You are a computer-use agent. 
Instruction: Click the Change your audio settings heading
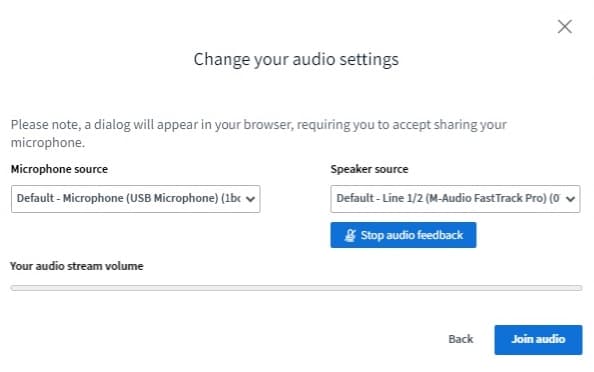(x=296, y=59)
